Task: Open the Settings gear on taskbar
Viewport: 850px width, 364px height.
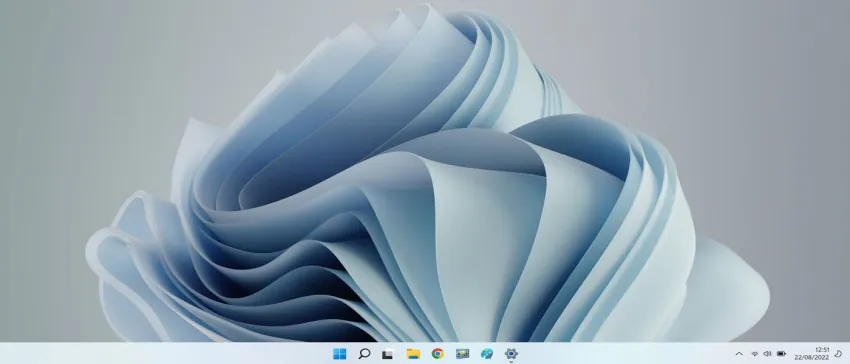Action: point(511,354)
